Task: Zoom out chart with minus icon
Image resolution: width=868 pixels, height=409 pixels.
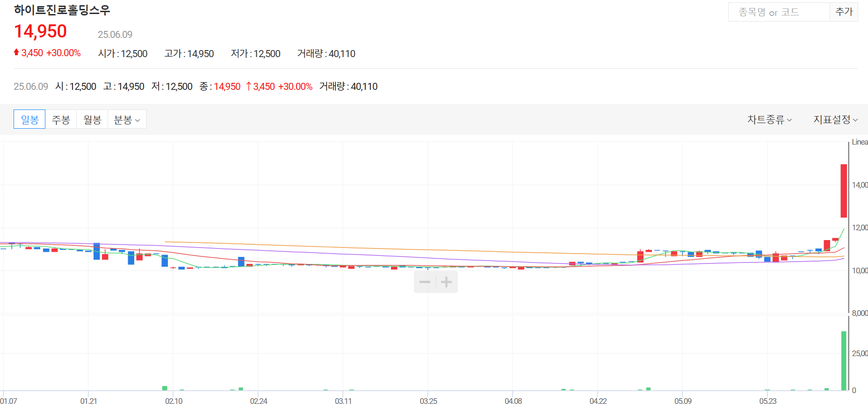Action: [x=425, y=282]
